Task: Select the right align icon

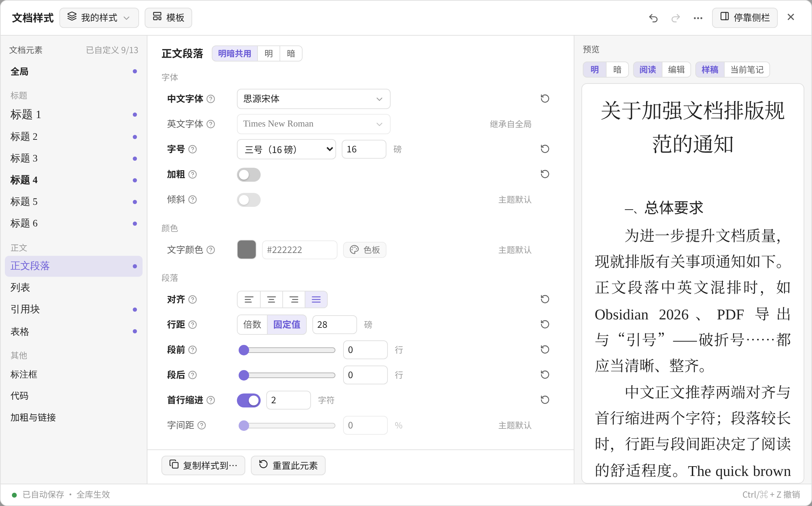Action: tap(294, 299)
